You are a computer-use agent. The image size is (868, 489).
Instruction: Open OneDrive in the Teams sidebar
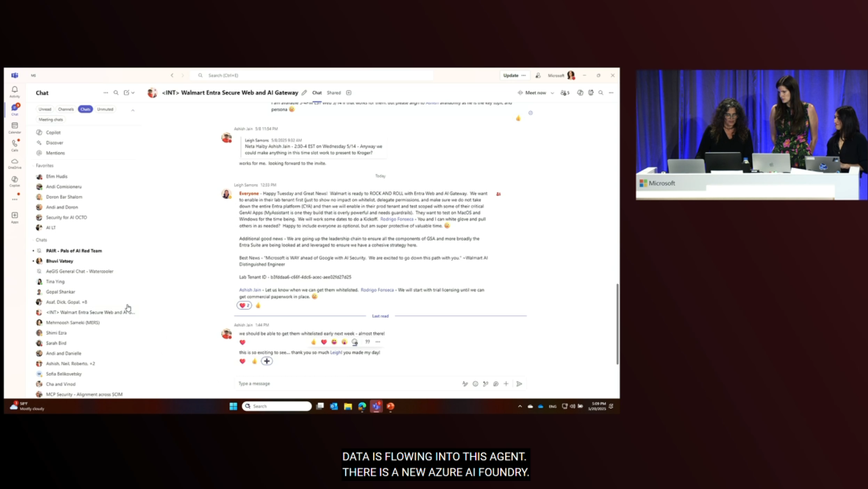[15, 163]
